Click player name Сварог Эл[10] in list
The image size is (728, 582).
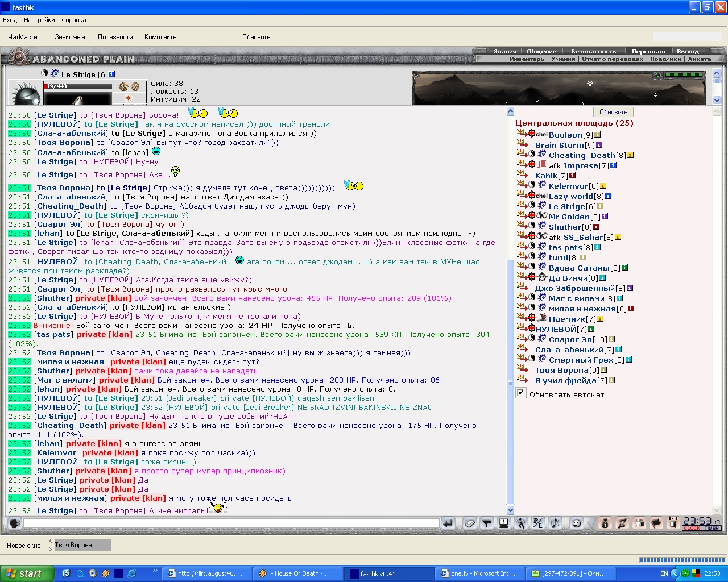point(578,339)
